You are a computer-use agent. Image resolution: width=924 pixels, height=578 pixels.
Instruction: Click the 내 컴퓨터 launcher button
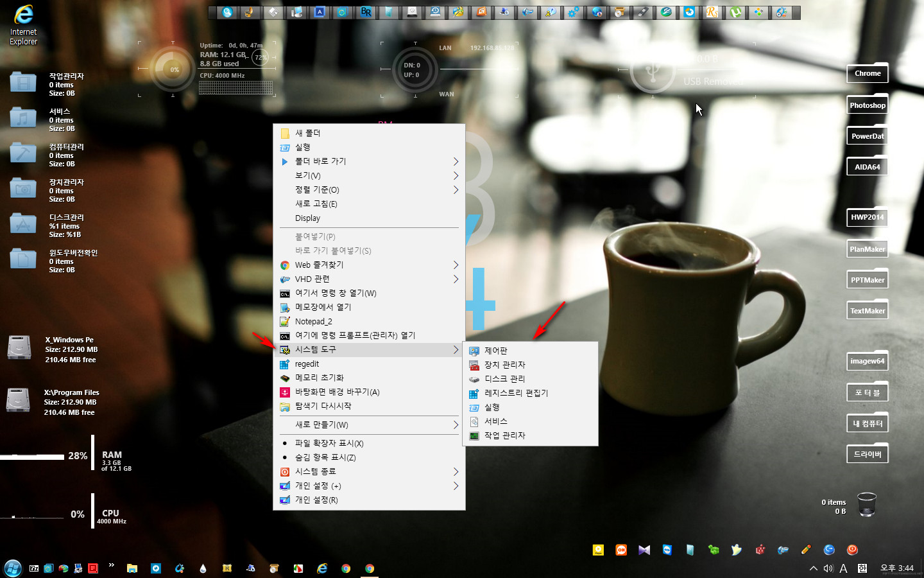[x=868, y=424]
